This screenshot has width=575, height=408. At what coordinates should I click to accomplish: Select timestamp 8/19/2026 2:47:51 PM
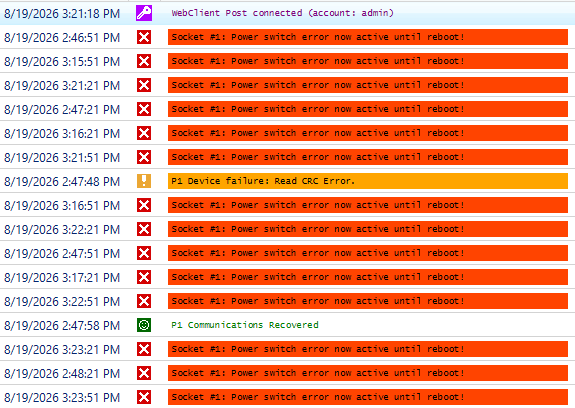[62, 254]
